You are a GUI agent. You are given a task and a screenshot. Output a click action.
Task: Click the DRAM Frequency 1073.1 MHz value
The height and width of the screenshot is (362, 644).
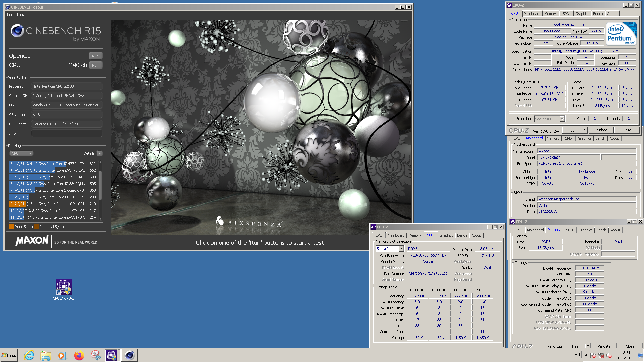pyautogui.click(x=589, y=268)
